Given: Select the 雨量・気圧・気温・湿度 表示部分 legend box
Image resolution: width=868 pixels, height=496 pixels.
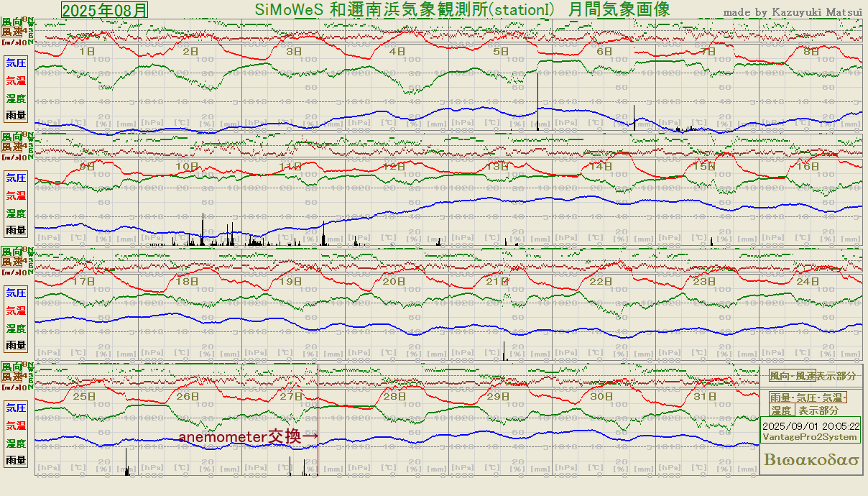Looking at the screenshot, I should pos(808,404).
